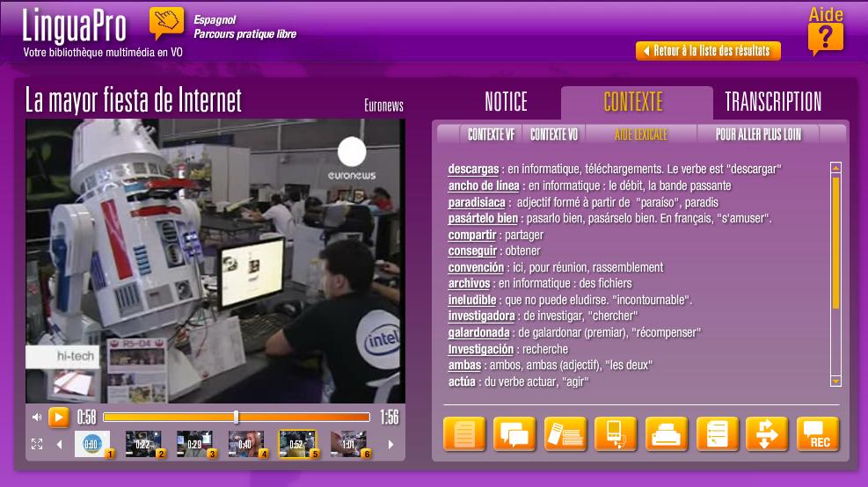Click the speech bubbles dialogue icon
This screenshot has width=868, height=487.
(x=514, y=433)
